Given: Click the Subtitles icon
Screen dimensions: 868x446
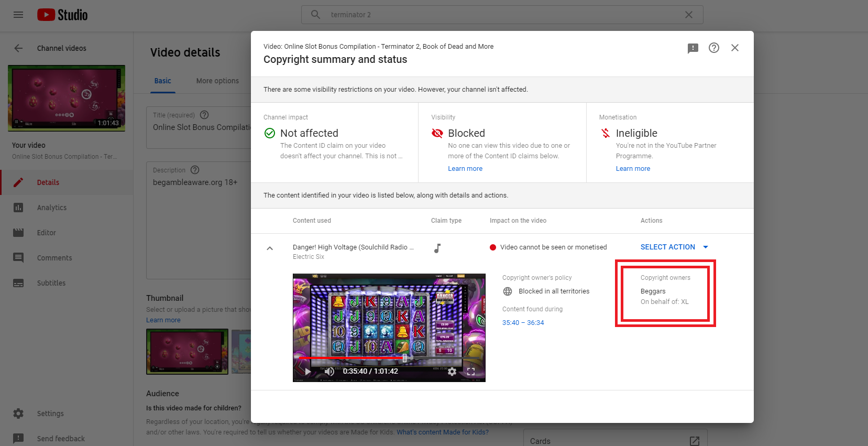Looking at the screenshot, I should point(18,283).
